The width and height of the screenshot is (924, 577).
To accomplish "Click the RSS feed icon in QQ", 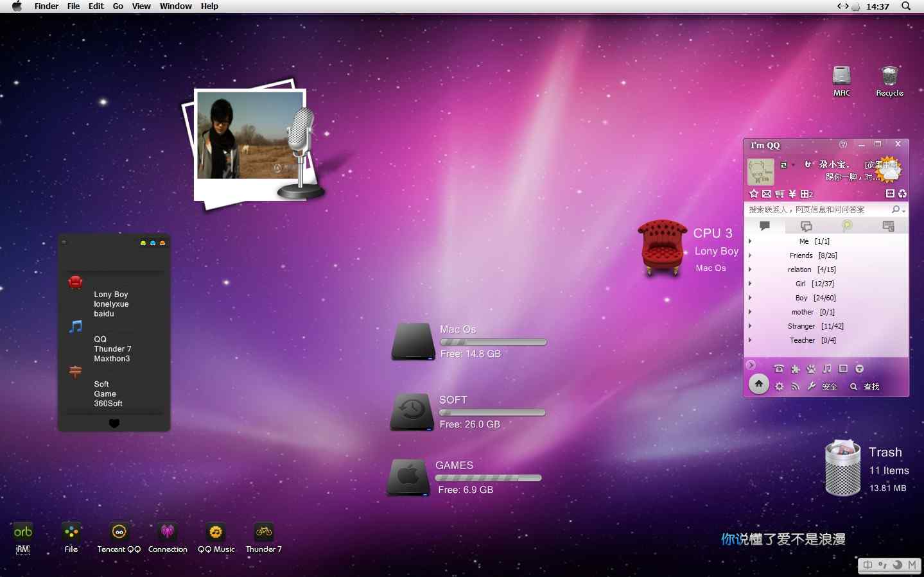I will [x=796, y=386].
